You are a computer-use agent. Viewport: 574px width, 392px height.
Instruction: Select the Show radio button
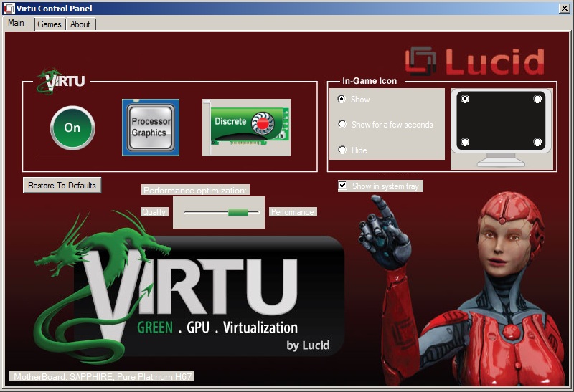pyautogui.click(x=342, y=99)
